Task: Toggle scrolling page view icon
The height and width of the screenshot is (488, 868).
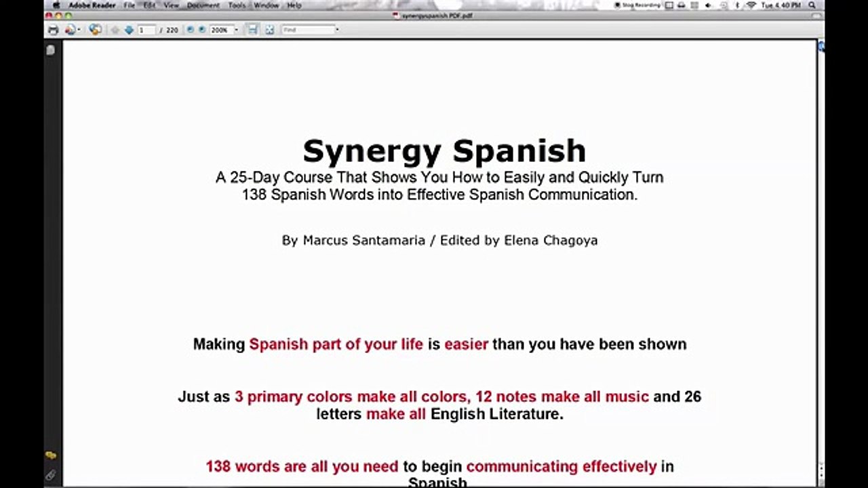Action: [252, 29]
